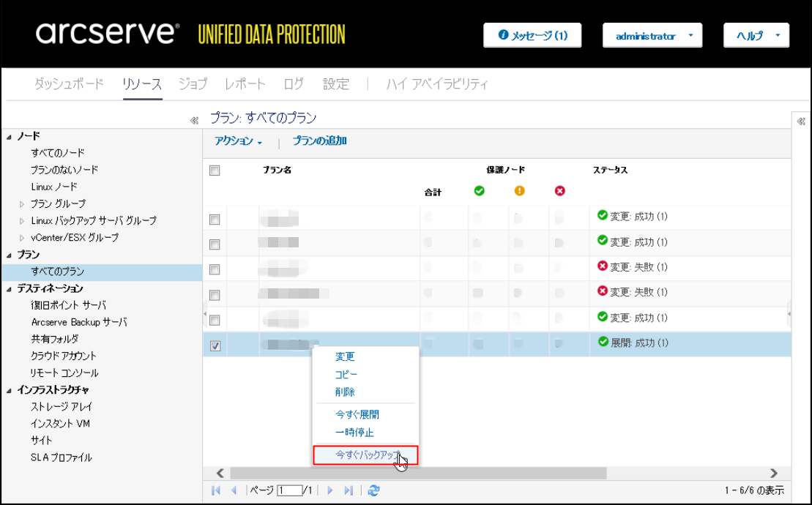Image resolution: width=812 pixels, height=505 pixels.
Task: Select 共有フォルダ in the tree
Action: coord(55,339)
